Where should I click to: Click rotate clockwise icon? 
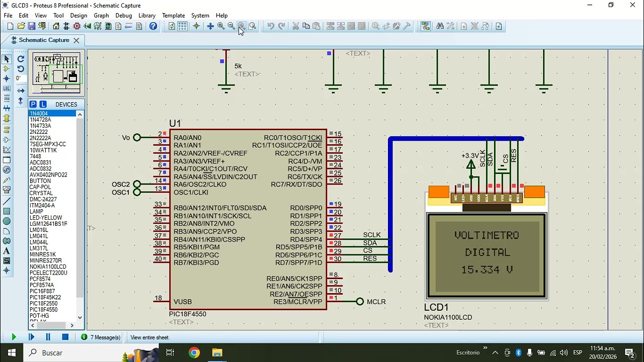21,59
